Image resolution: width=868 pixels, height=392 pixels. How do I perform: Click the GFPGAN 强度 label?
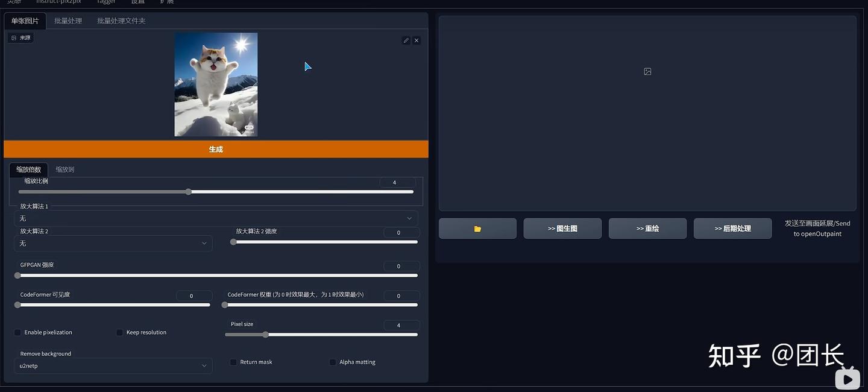click(37, 265)
